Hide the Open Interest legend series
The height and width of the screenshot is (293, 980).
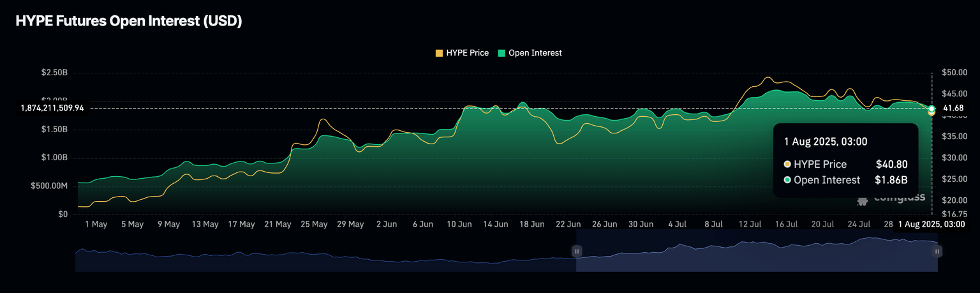point(535,53)
